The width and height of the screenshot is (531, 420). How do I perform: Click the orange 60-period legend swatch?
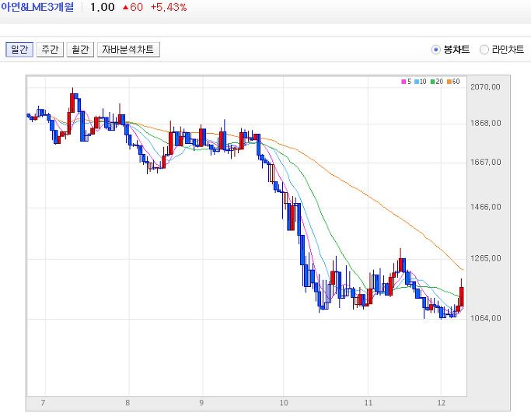tap(449, 82)
